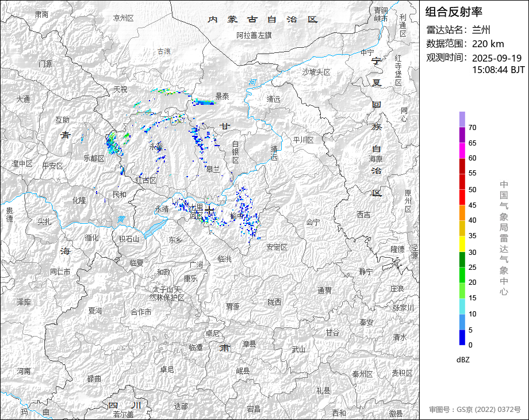Click the 大通 map label
This screenshot has height=420, width=529.
click(23, 99)
